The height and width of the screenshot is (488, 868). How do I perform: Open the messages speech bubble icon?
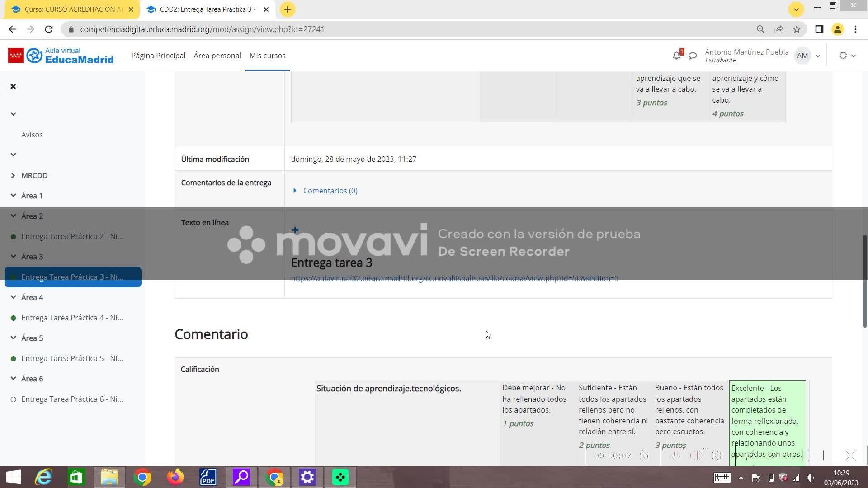(x=693, y=56)
